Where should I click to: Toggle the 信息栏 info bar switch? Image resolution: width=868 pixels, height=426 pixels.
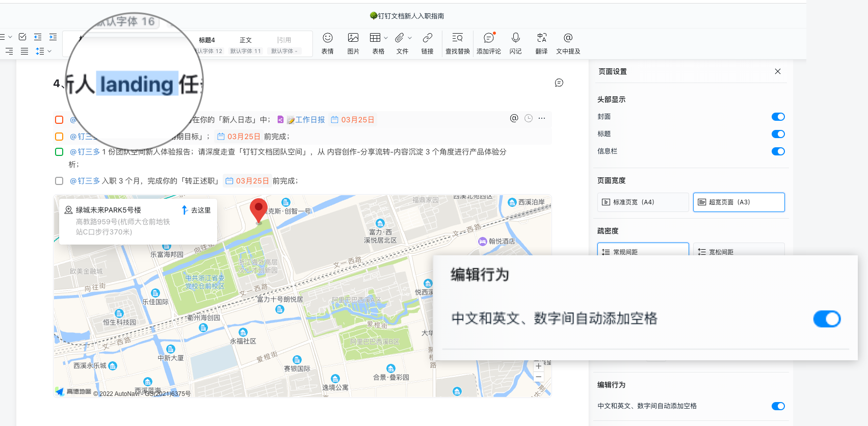[778, 151]
